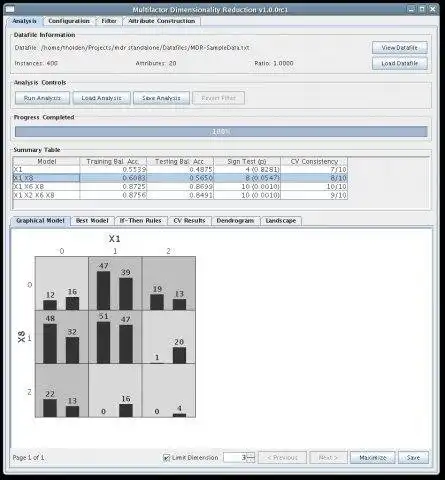Viewport: 445px width, 480px height.
Task: Click the graph cell with bars 51 and 47
Action: [115, 337]
